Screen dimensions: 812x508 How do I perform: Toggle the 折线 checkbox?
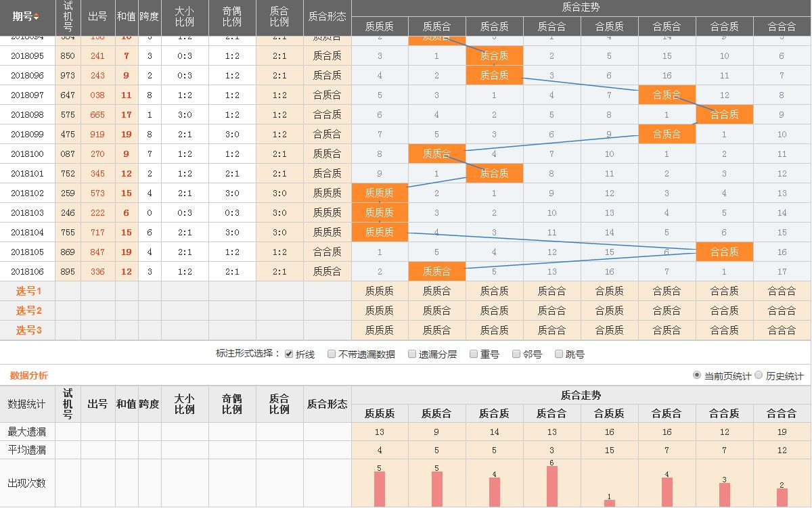[x=289, y=354]
